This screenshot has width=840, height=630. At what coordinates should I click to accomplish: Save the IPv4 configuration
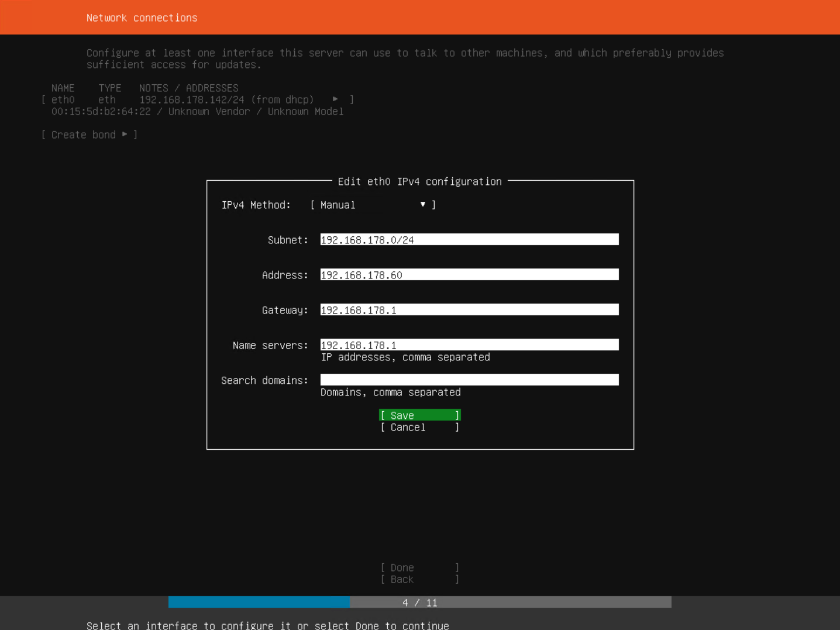pyautogui.click(x=419, y=415)
